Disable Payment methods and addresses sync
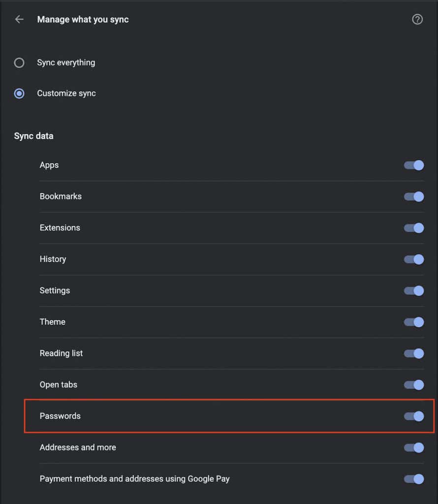The width and height of the screenshot is (438, 504). (413, 479)
